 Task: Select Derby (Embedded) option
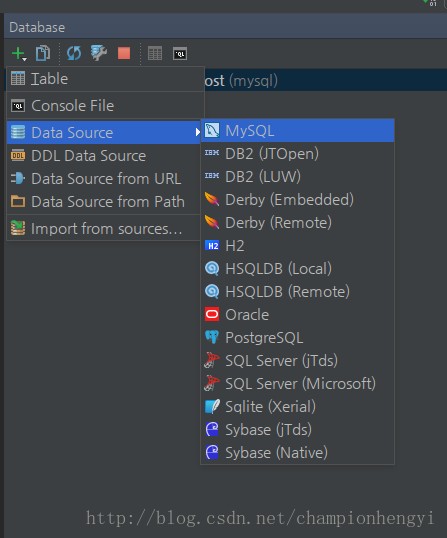(x=297, y=200)
